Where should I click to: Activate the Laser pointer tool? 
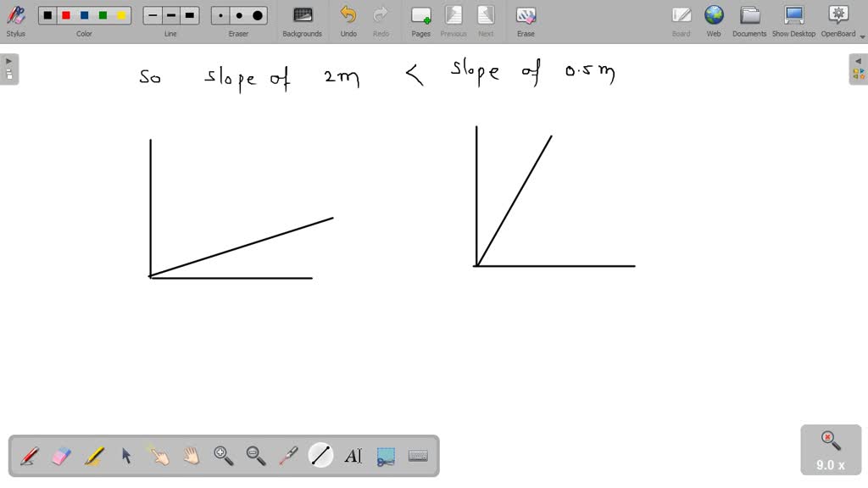[288, 456]
